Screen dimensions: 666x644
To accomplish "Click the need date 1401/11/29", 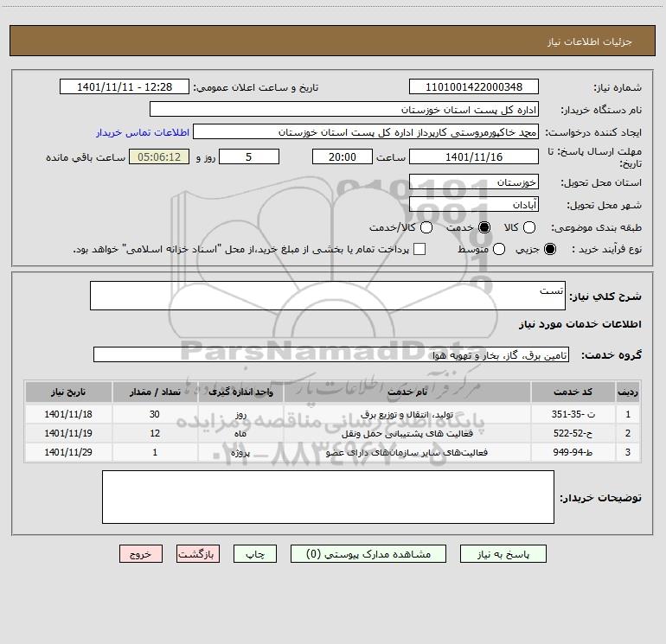I will click(x=68, y=453).
